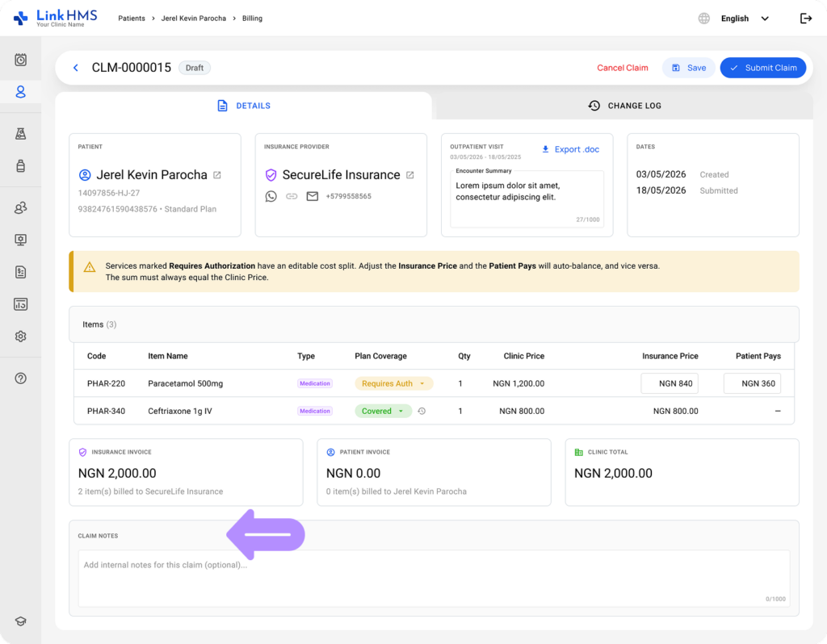Screen dimensions: 827x644
Task: Click the logout icon at top right
Action: point(805,19)
